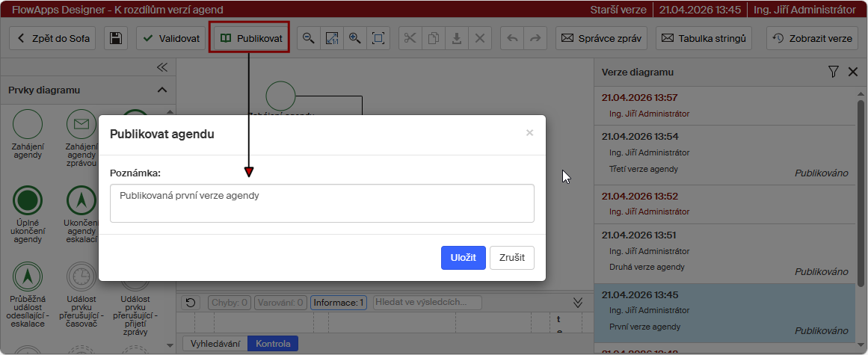Run Validovat on the diagram
868x355 pixels.
(x=171, y=38)
